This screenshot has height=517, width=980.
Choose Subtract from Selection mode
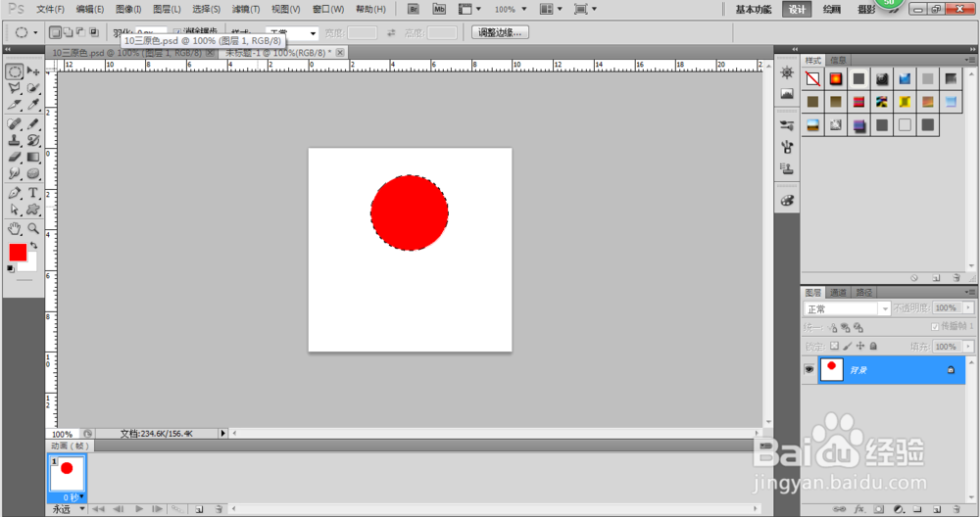[80, 32]
